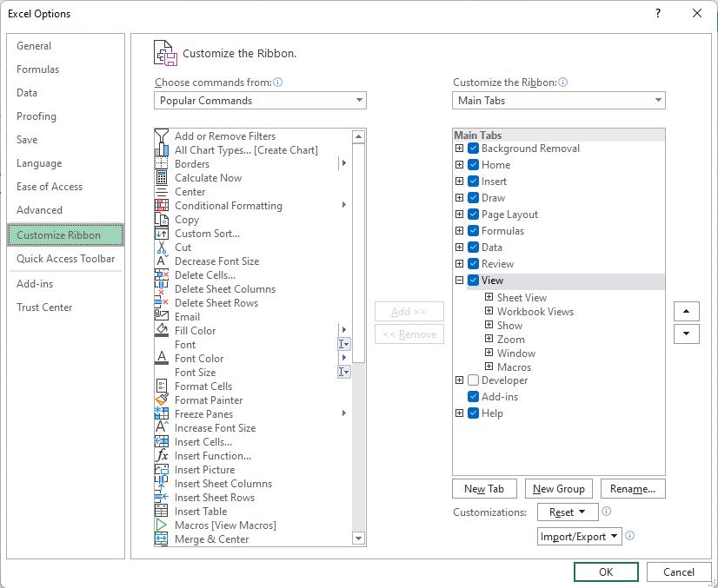Click the Borders command icon

pyautogui.click(x=161, y=164)
